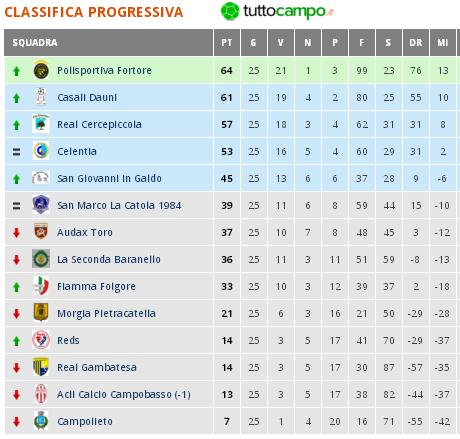Sort table by PT column header
Image resolution: width=460 pixels, height=439 pixels.
(x=227, y=42)
